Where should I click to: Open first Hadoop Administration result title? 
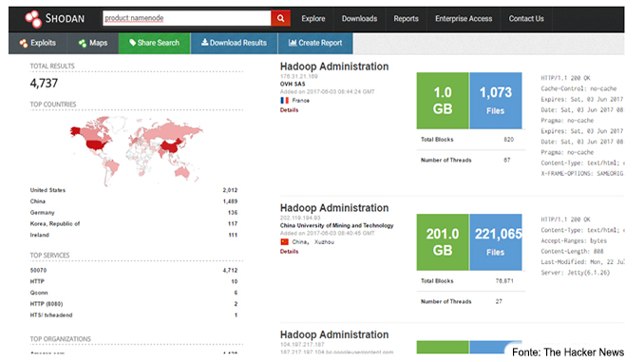pyautogui.click(x=334, y=67)
